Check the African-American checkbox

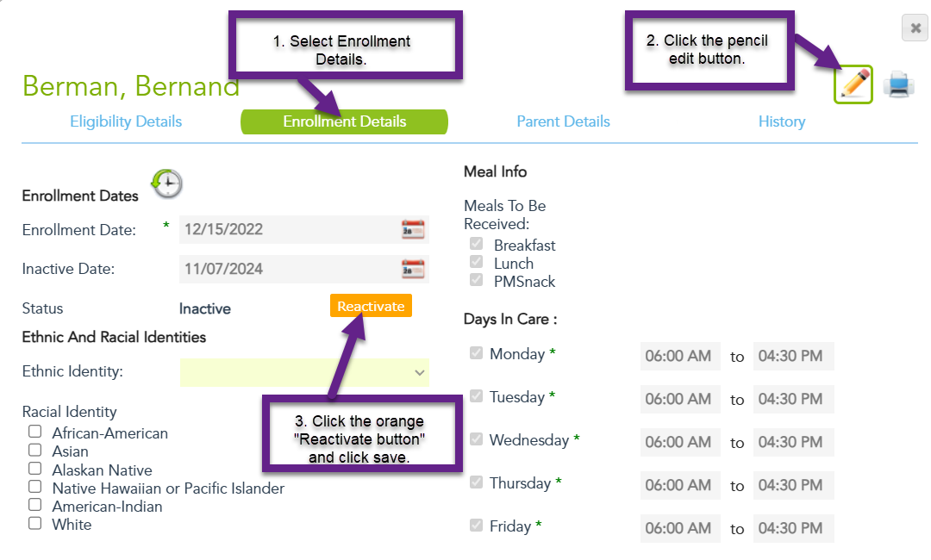pyautogui.click(x=35, y=432)
